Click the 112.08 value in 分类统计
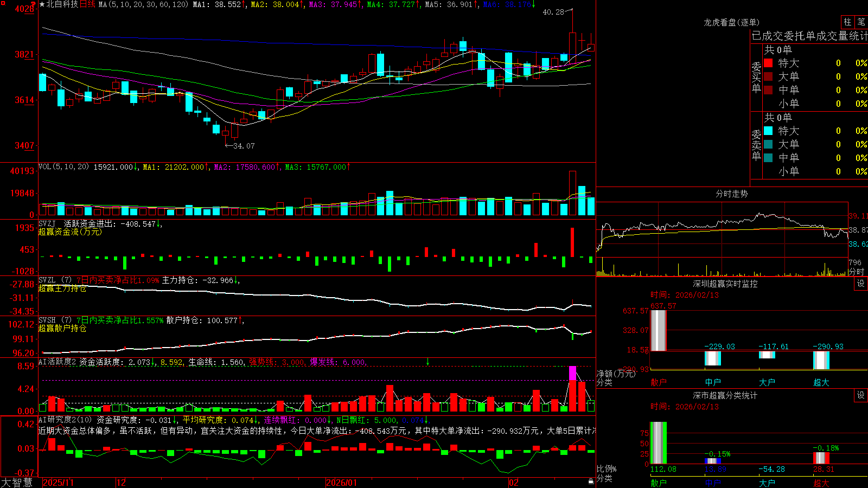This screenshot has width=868, height=488. point(663,469)
